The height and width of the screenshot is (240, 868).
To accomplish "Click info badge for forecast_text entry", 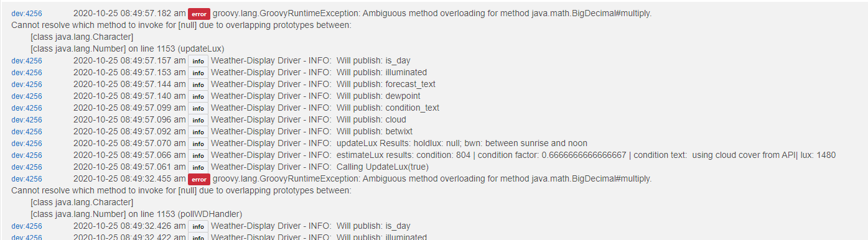I will point(198,85).
